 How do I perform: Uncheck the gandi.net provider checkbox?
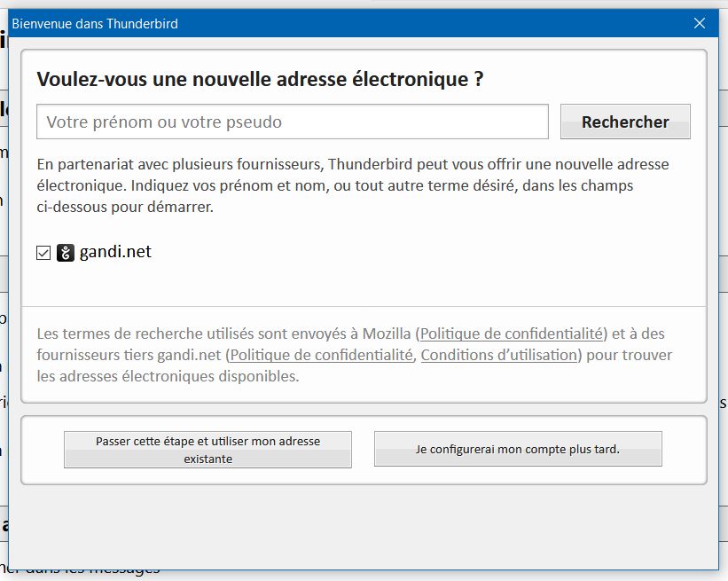(43, 253)
